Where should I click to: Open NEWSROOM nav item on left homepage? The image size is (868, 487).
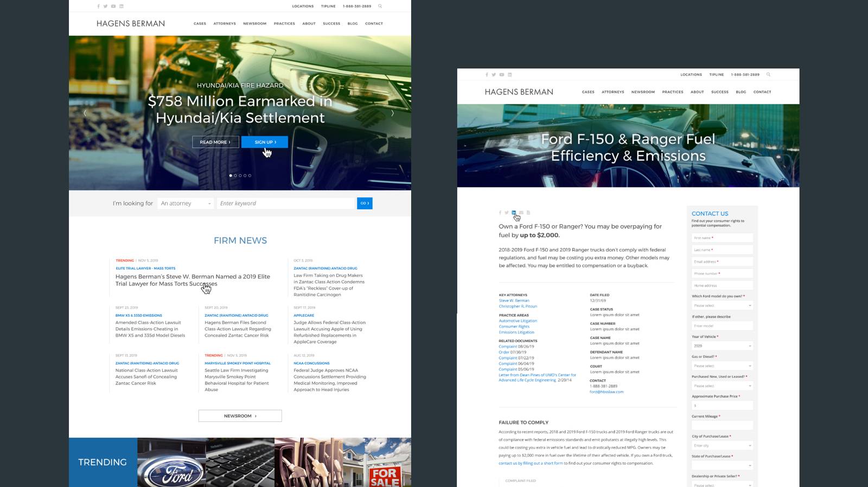(255, 24)
